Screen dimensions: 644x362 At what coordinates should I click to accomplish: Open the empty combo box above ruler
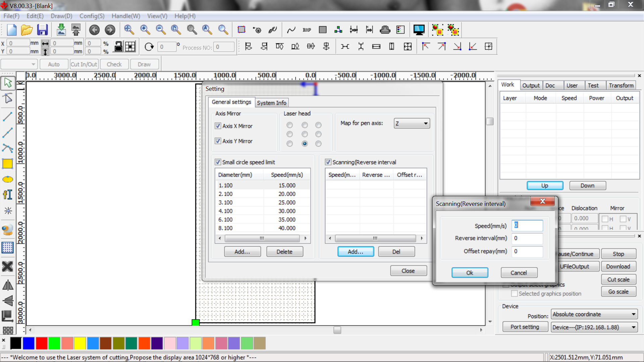(x=19, y=64)
